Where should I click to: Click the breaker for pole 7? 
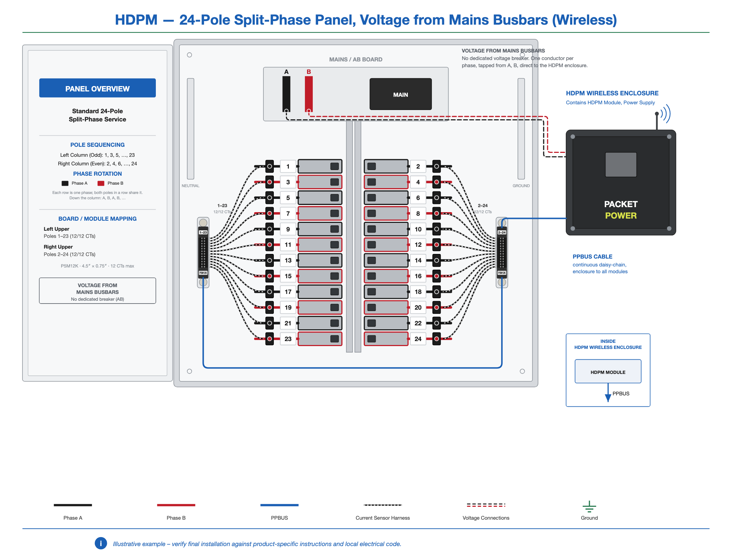click(x=320, y=213)
